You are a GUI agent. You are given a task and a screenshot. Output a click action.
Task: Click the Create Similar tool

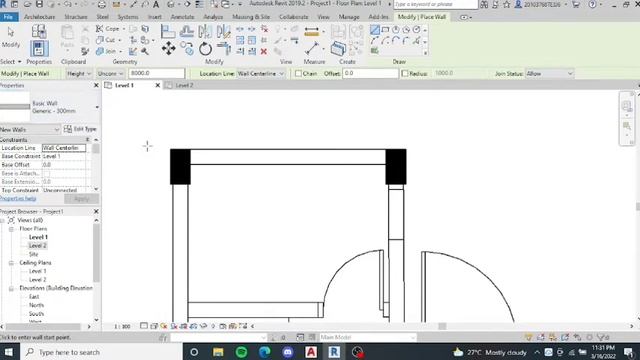click(338, 49)
